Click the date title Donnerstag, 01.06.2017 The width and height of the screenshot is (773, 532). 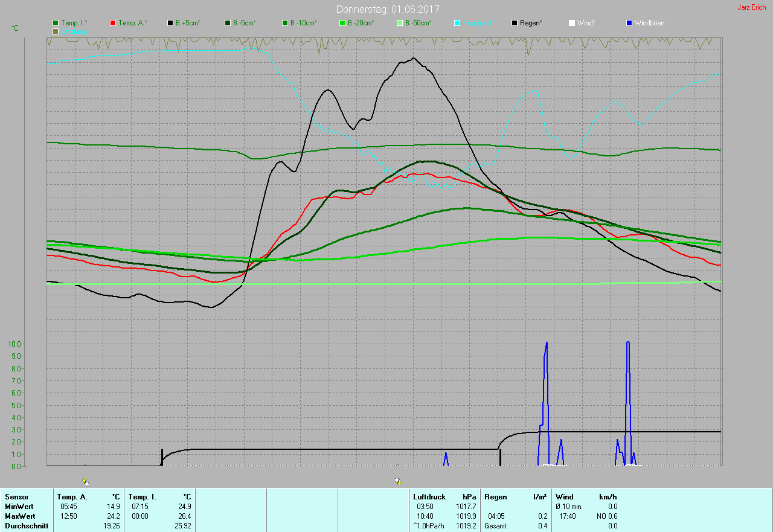click(388, 9)
